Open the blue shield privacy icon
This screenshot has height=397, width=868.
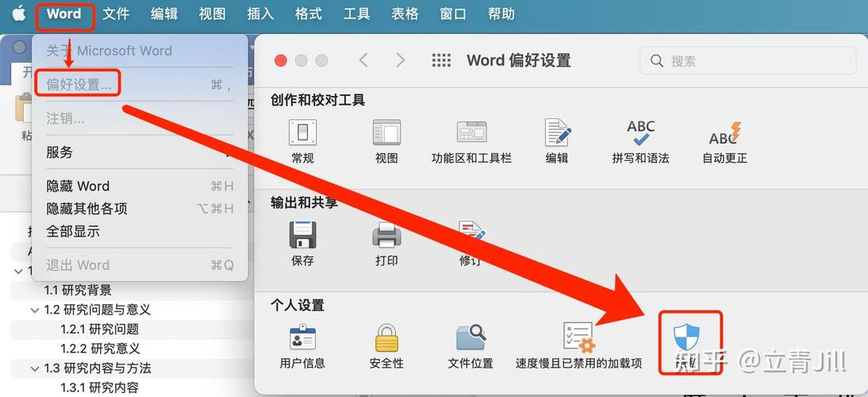pos(686,337)
